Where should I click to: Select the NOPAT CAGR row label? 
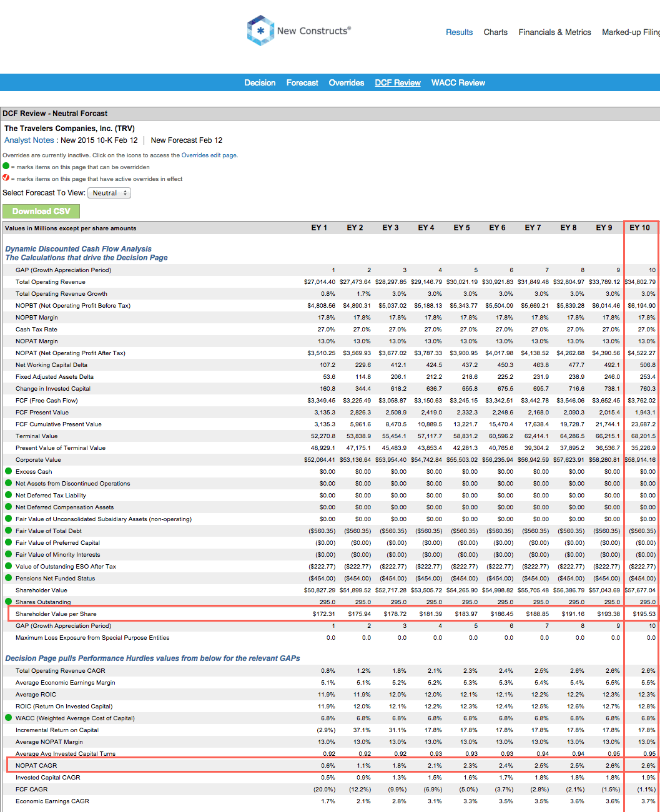tap(36, 765)
